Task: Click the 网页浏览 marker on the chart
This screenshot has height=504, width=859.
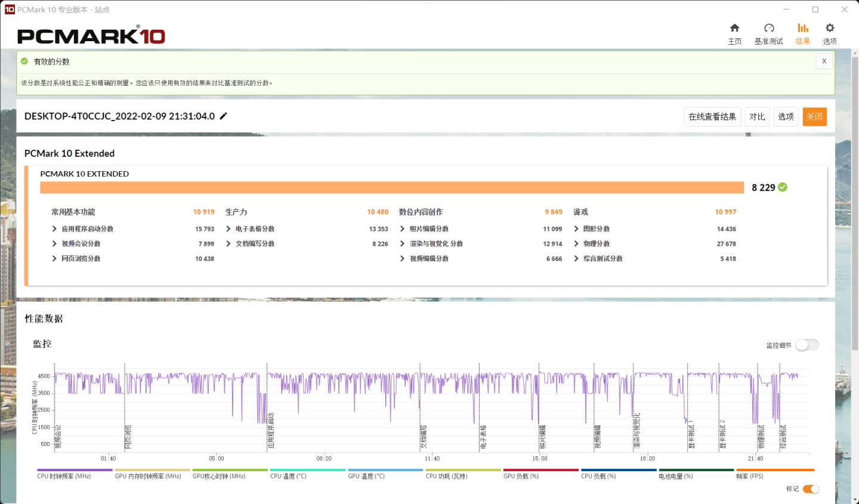Action: [128, 437]
